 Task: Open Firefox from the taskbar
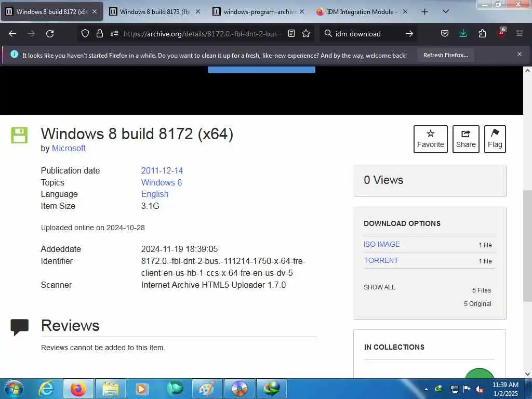click(x=78, y=389)
